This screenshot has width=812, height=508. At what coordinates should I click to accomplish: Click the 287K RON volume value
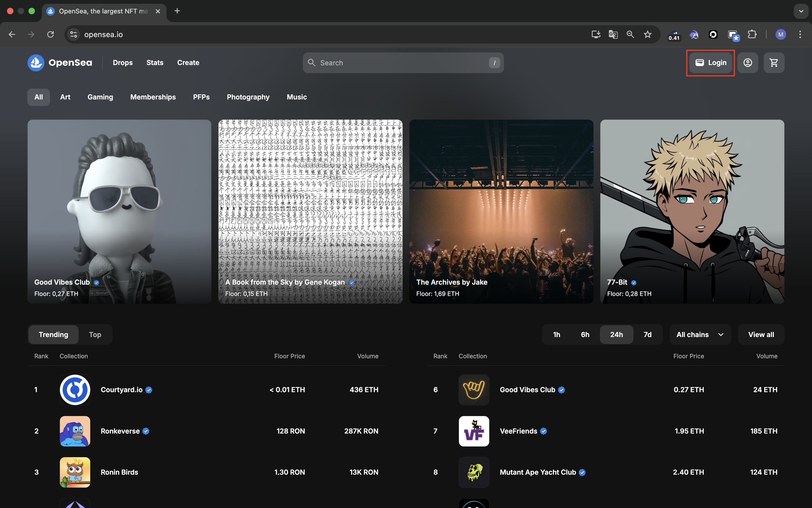pyautogui.click(x=361, y=431)
